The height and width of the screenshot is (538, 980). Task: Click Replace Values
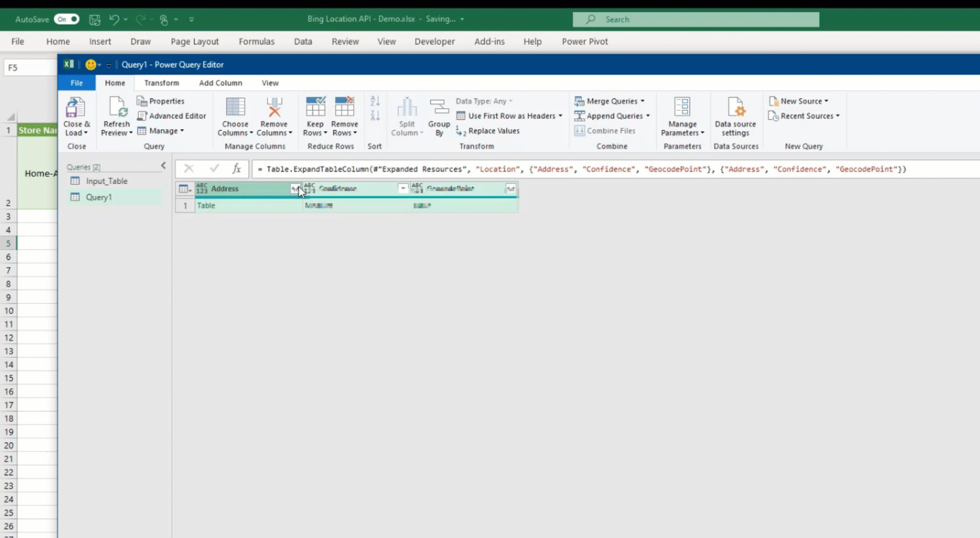click(487, 131)
